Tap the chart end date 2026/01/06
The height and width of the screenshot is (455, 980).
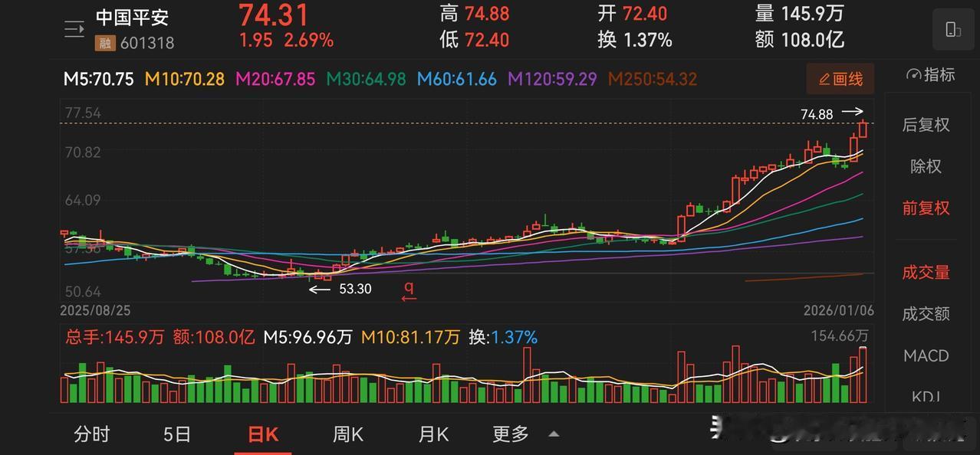pyautogui.click(x=838, y=311)
